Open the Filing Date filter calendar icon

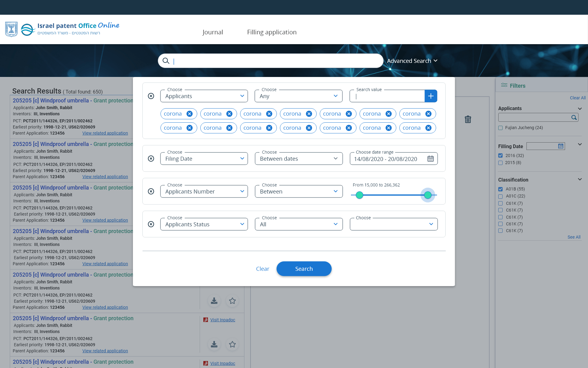point(560,146)
